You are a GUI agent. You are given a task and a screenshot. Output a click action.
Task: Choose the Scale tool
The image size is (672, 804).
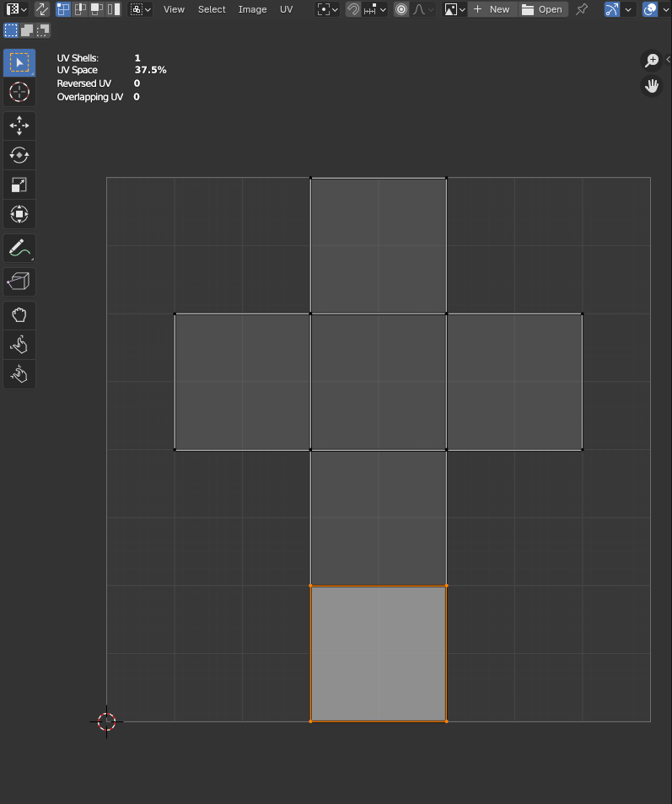pyautogui.click(x=19, y=185)
